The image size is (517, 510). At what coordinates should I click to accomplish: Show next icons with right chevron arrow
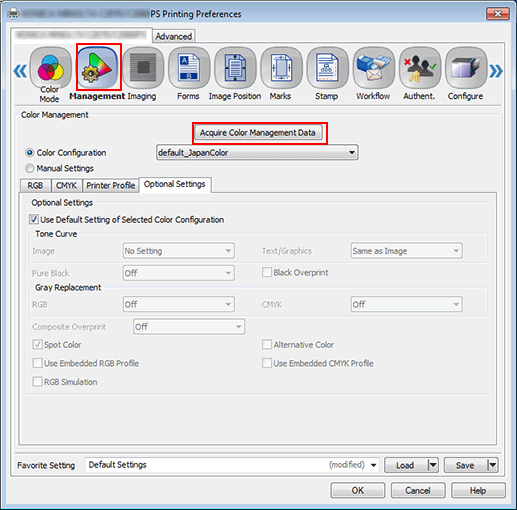pyautogui.click(x=496, y=71)
